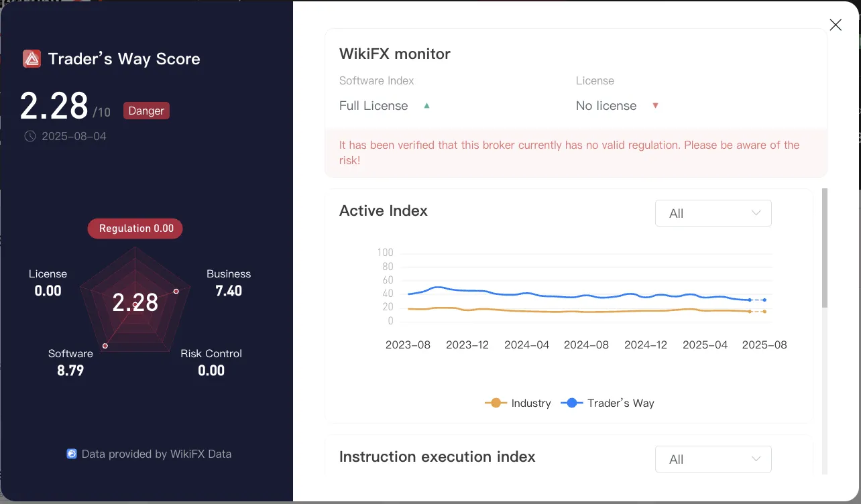Click the chevron in Active Index dropdown

coord(756,213)
